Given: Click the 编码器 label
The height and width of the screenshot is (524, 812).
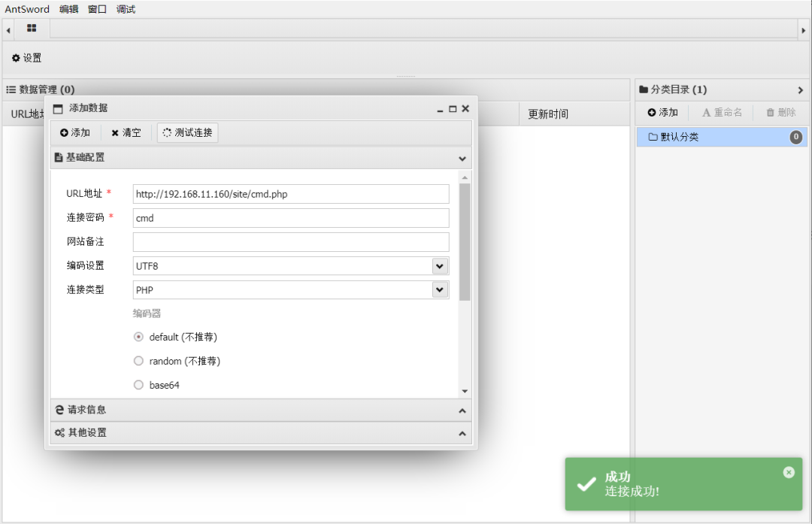Looking at the screenshot, I should (x=147, y=313).
